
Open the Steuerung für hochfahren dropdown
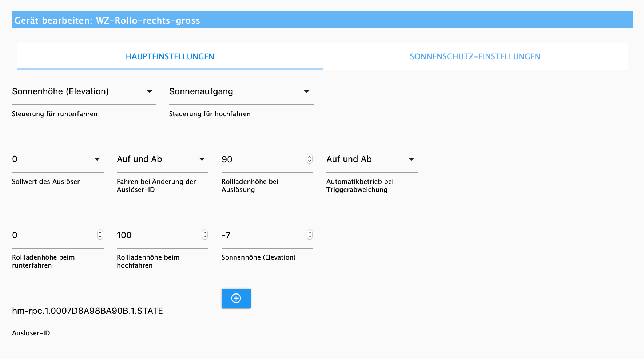click(x=241, y=91)
